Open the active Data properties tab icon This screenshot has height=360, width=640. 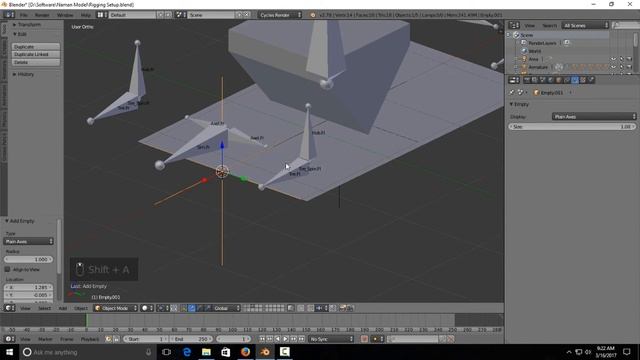575,80
